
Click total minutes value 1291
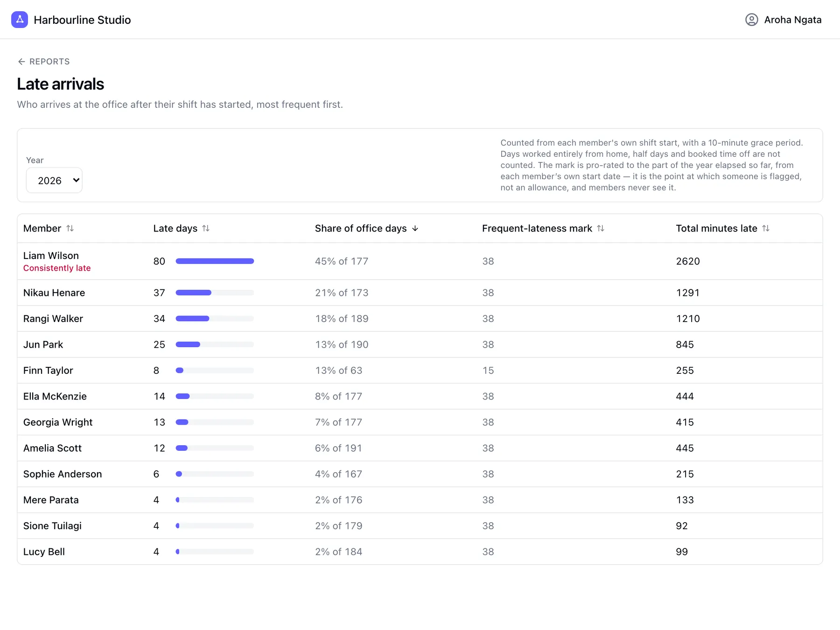click(x=688, y=293)
